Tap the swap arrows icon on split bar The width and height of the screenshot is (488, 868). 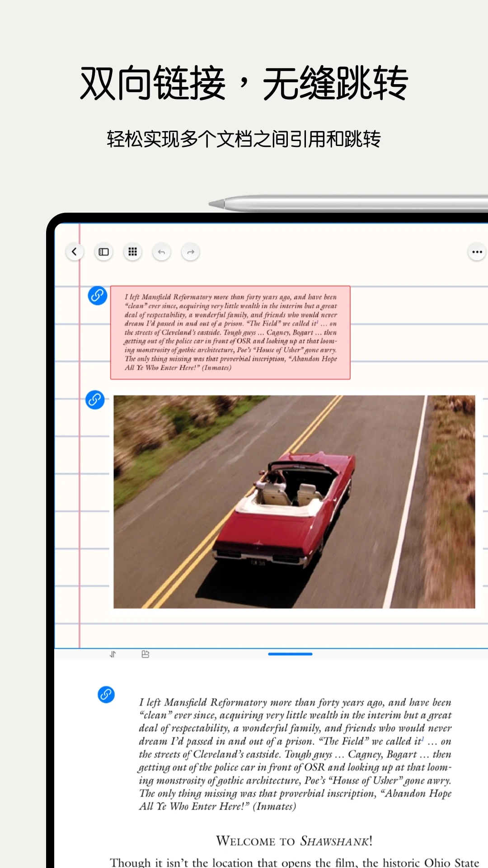[113, 654]
